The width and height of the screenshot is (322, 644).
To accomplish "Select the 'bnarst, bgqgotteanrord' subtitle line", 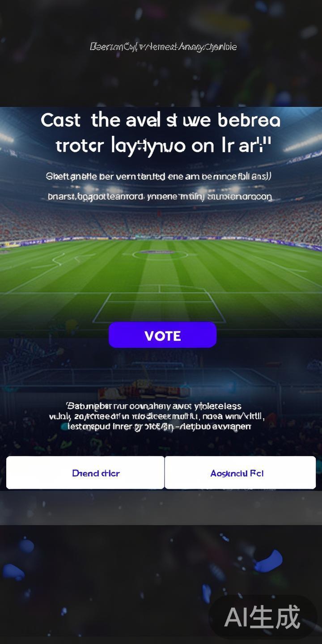I will 160,196.
